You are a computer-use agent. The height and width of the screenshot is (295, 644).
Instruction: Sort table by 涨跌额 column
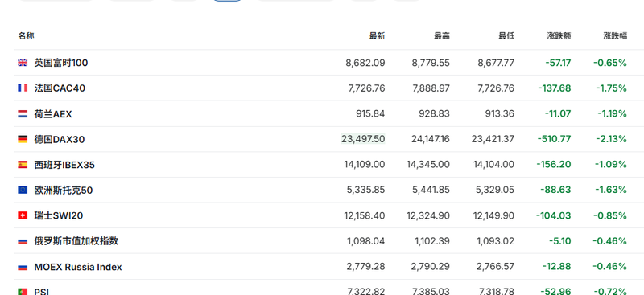click(x=559, y=36)
